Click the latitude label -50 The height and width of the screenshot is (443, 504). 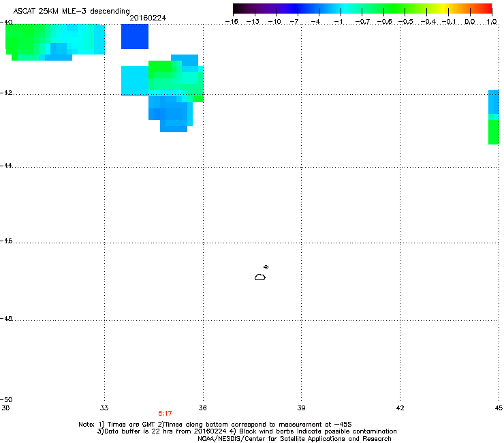point(6,400)
